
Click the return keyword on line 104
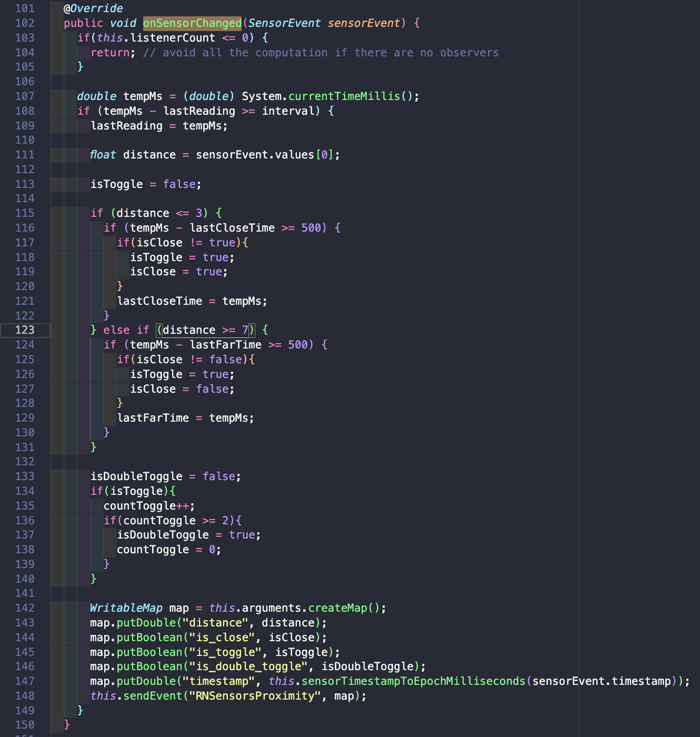pos(110,53)
